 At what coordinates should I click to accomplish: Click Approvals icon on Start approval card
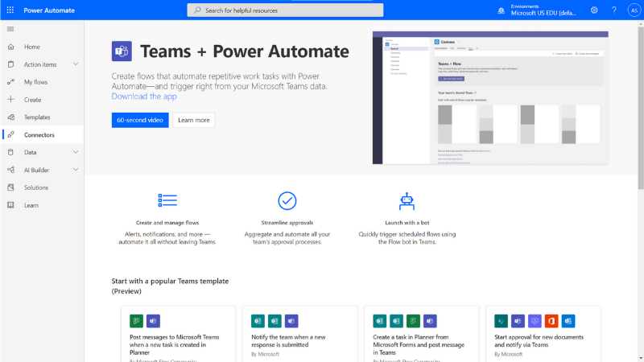[535, 321]
